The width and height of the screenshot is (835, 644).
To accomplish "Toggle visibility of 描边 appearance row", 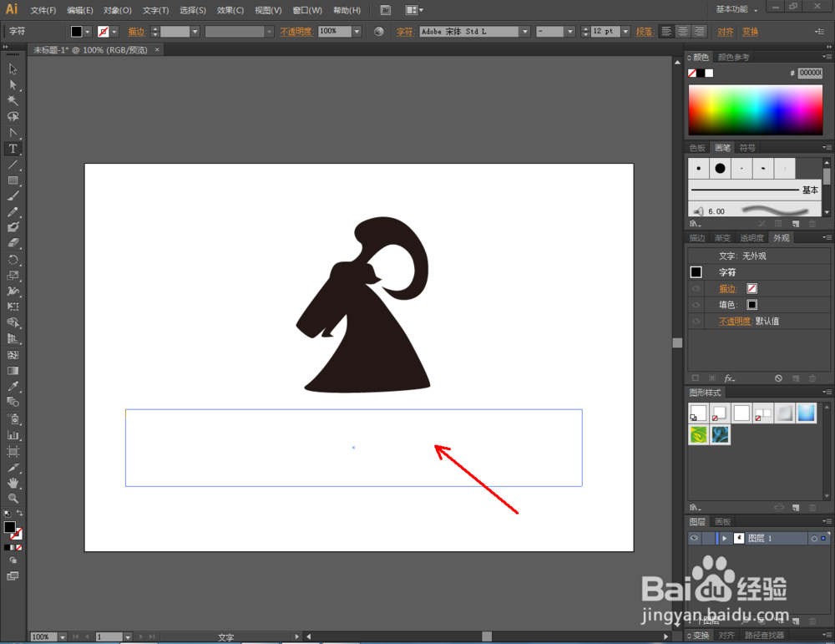I will click(696, 289).
